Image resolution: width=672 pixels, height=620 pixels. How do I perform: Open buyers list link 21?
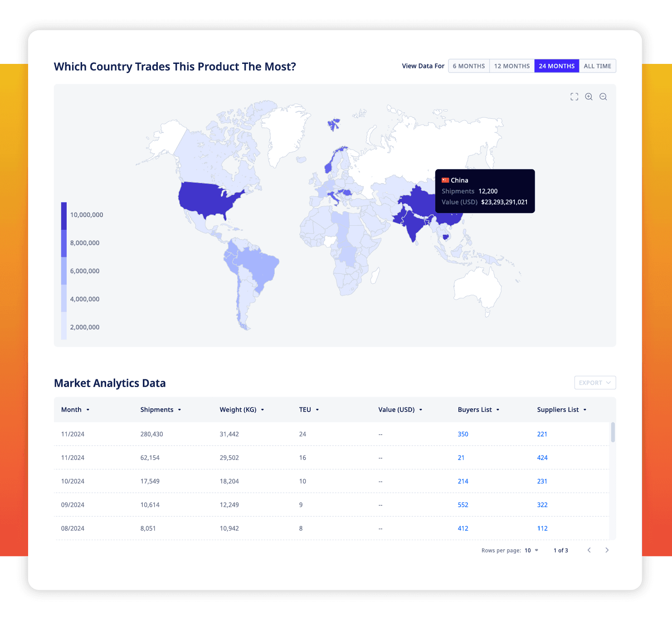pyautogui.click(x=461, y=458)
